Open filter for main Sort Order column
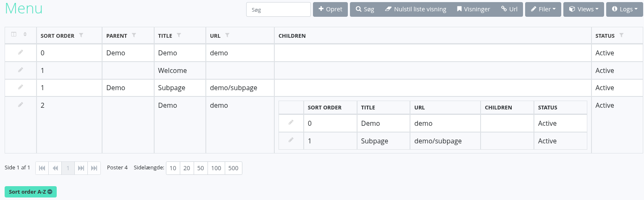Viewport: 644px width, 200px height. (81, 35)
